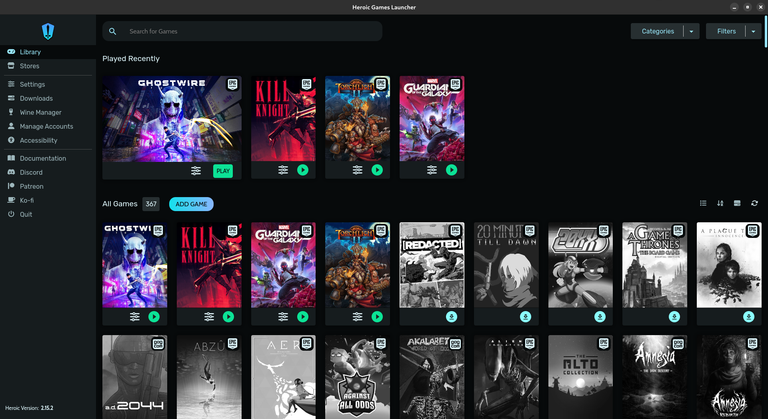Open the Patreon link

[x=48, y=186]
